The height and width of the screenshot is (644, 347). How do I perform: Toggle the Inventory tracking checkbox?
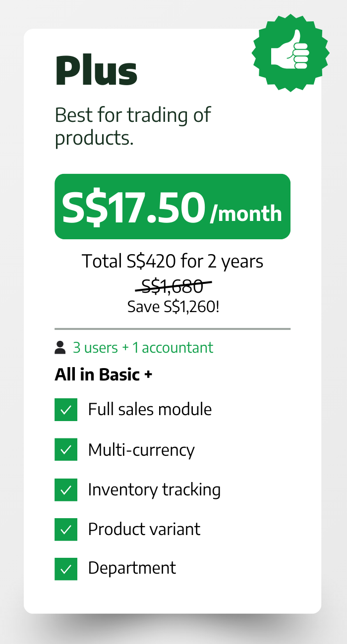(66, 489)
